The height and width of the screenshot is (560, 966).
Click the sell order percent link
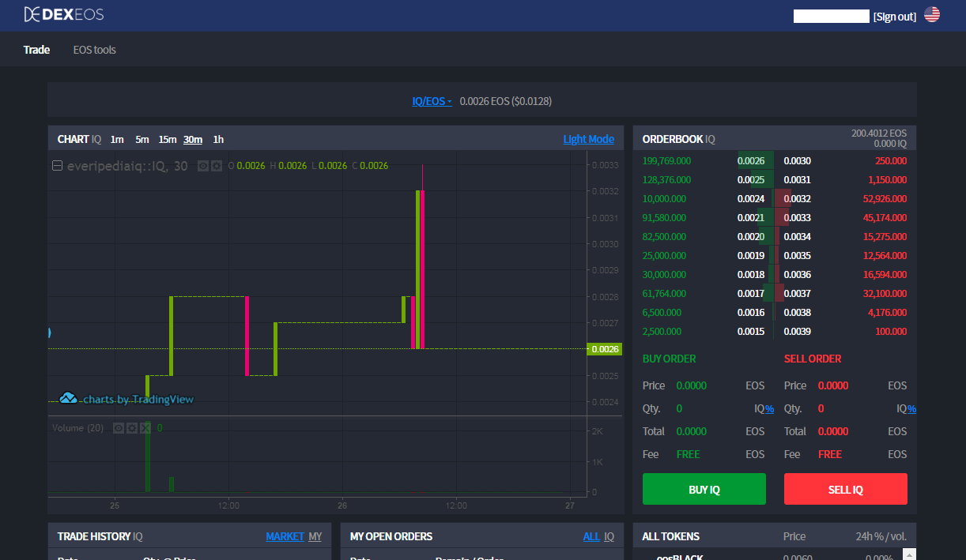click(911, 408)
